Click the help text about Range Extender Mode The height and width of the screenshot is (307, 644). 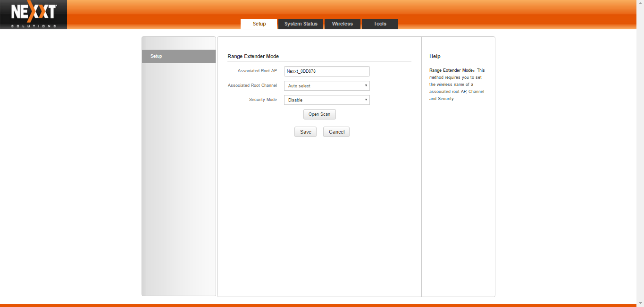[457, 85]
